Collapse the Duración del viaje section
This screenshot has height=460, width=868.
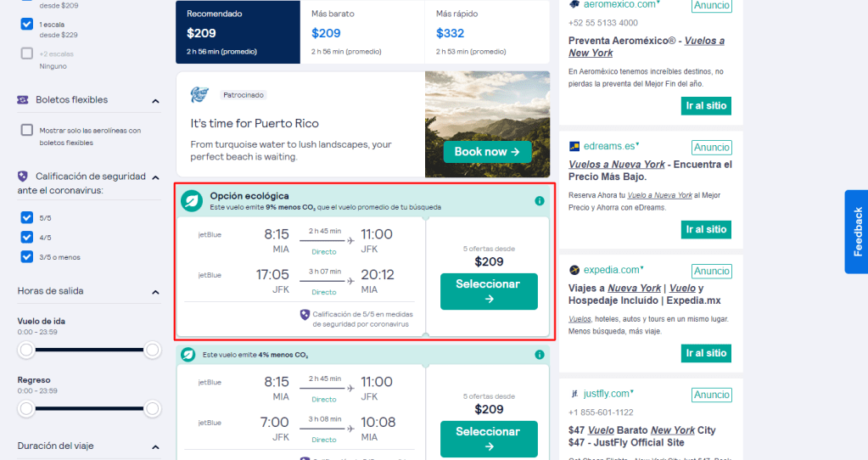[x=155, y=446]
